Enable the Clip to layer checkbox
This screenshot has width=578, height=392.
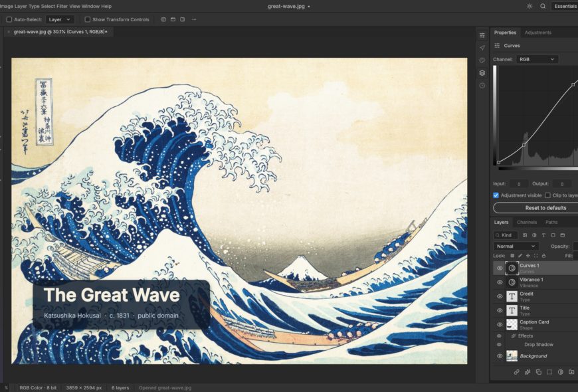[x=548, y=195]
